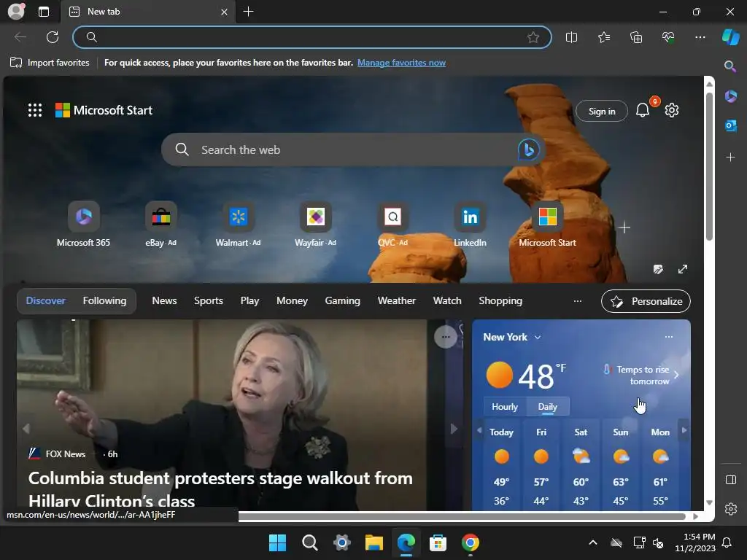Open the tab actions menu icon

44,12
